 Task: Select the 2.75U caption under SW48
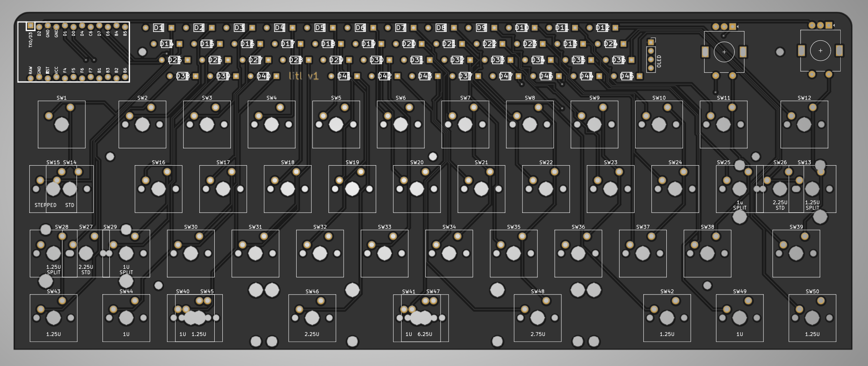click(x=537, y=334)
